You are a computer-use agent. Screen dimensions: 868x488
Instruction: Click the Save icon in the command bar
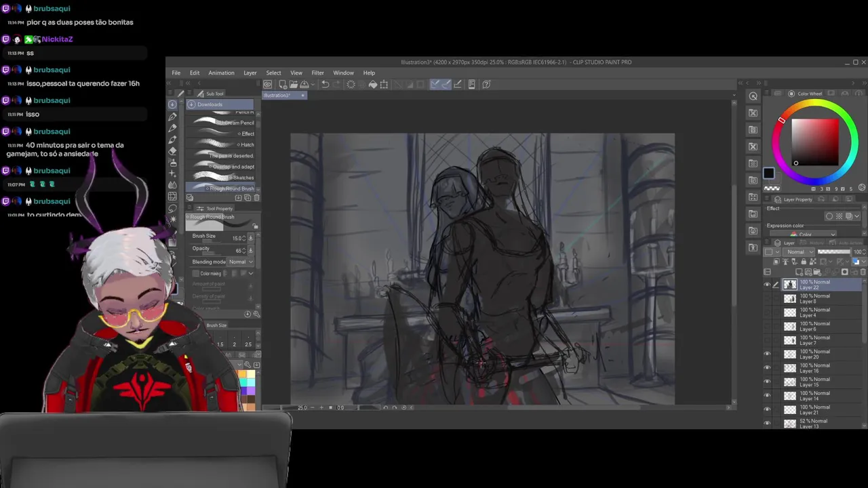point(304,84)
